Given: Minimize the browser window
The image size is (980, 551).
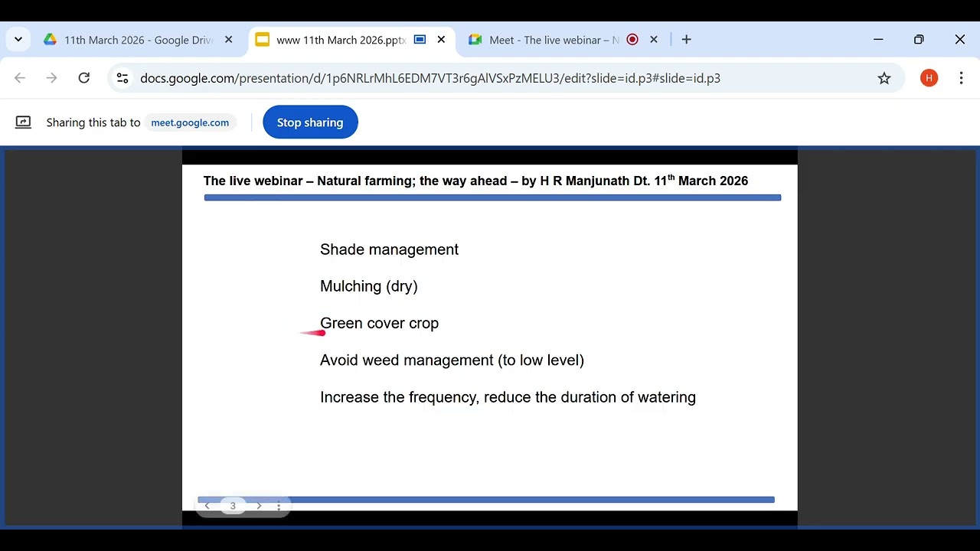Looking at the screenshot, I should tap(878, 40).
